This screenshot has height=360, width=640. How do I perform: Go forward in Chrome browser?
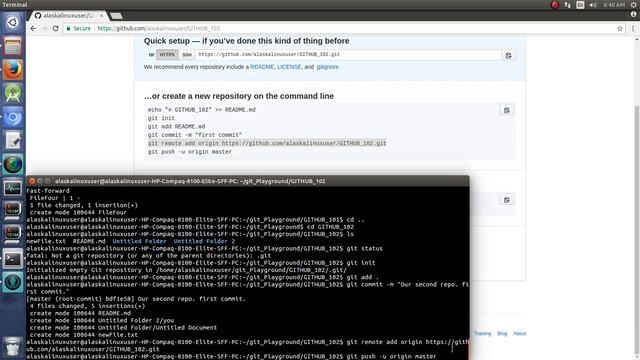coord(44,28)
